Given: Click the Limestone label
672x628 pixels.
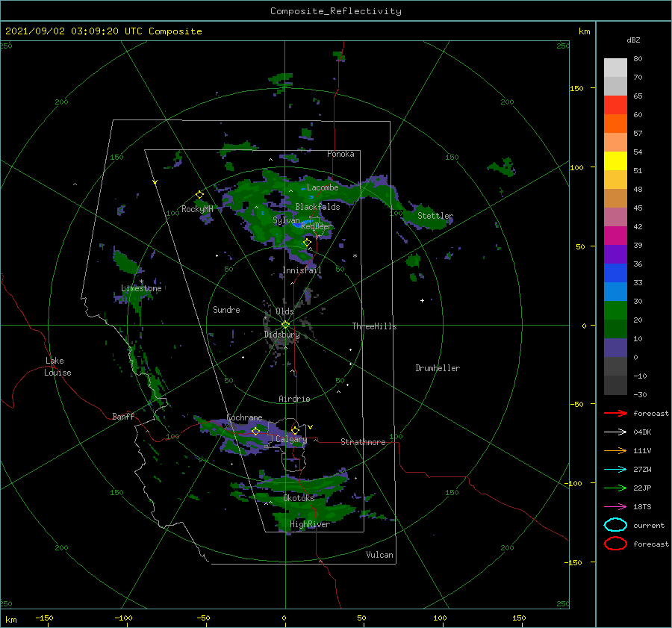Looking at the screenshot, I should pyautogui.click(x=141, y=288).
